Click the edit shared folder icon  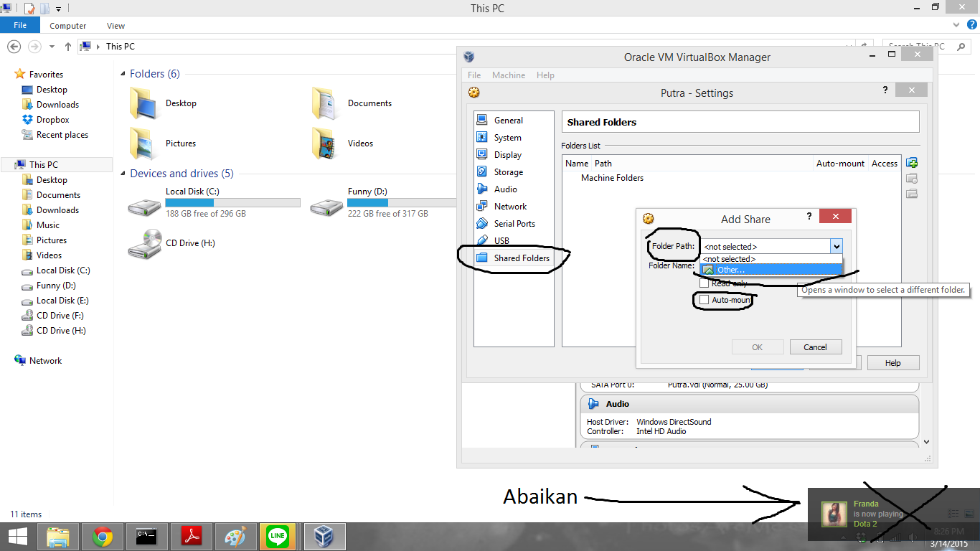(x=912, y=179)
